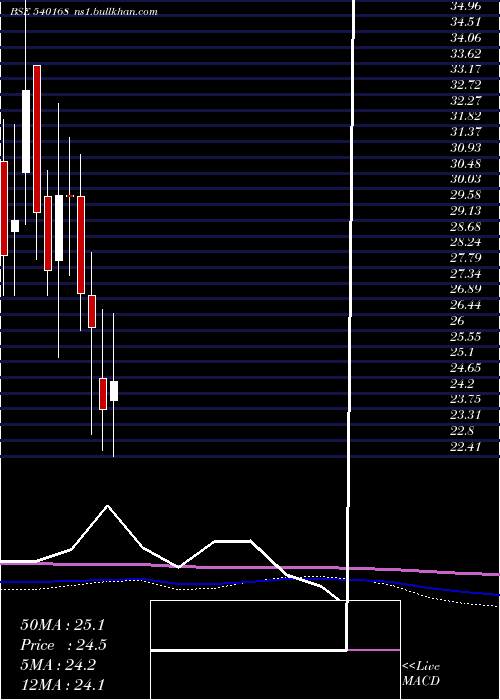Click the 29.58 price axis label
500x700 pixels.
point(465,195)
